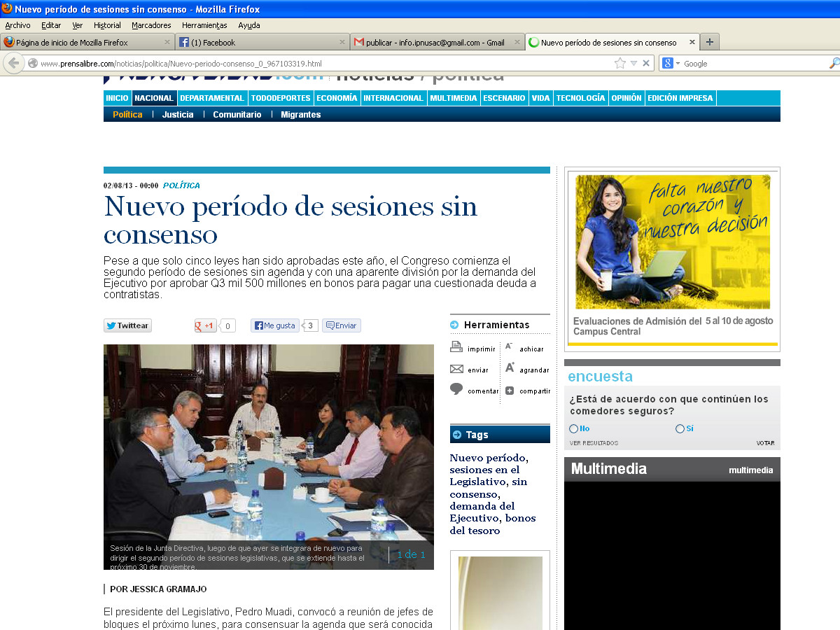Open the Marcadores menu
840x630 pixels.
click(x=151, y=25)
